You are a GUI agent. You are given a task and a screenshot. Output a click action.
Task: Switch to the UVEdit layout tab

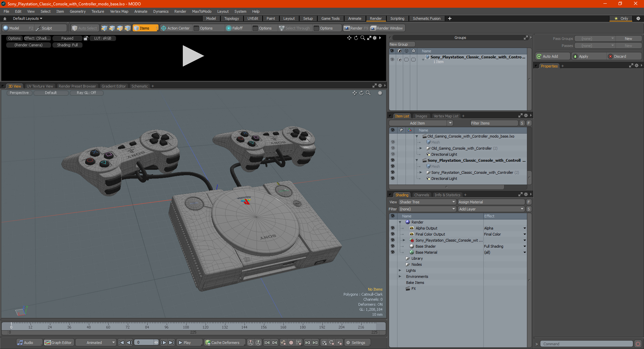pos(253,18)
